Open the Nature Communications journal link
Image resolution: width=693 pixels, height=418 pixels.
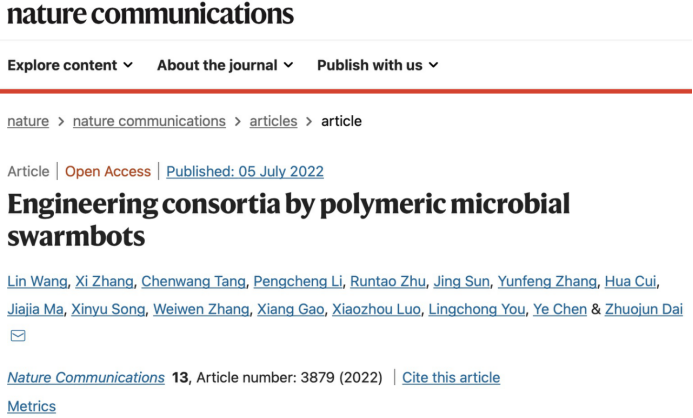(86, 377)
